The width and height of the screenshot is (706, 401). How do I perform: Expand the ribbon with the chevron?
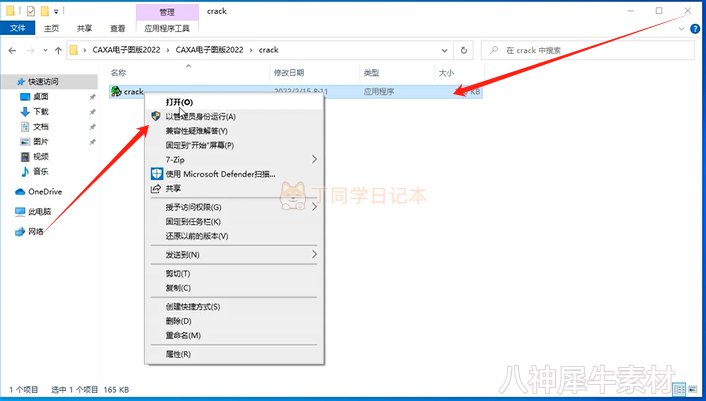(681, 29)
